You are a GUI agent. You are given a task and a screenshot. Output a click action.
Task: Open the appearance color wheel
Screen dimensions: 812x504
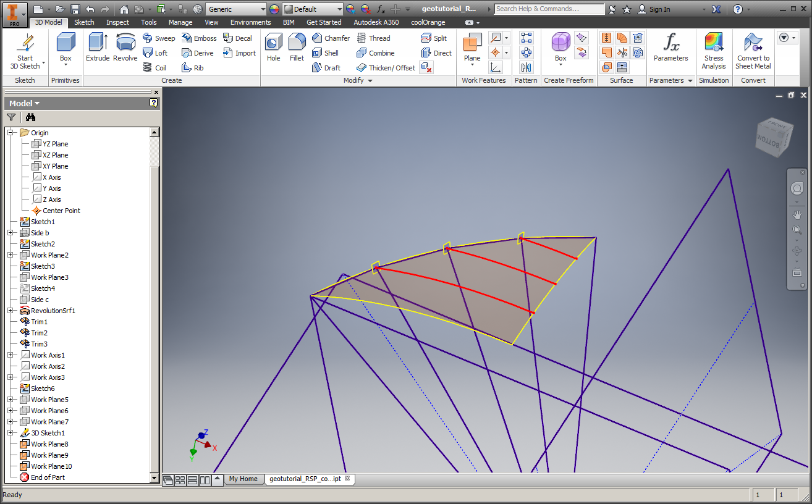(x=274, y=9)
